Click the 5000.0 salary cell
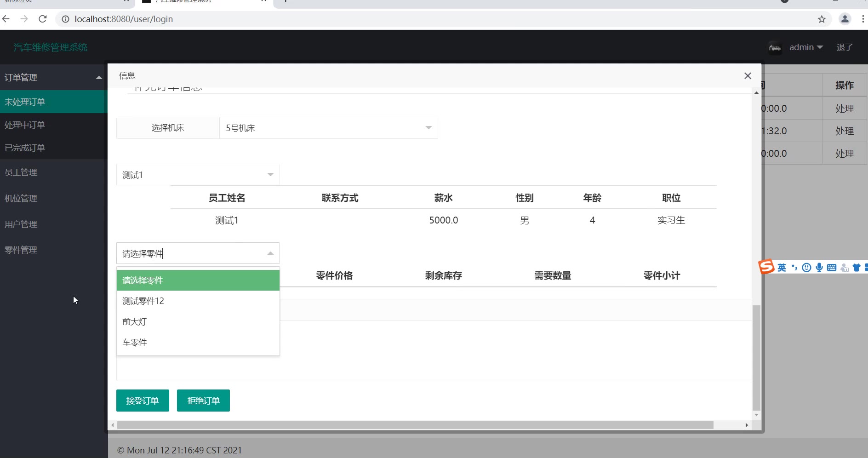Image resolution: width=868 pixels, height=458 pixels. 444,220
